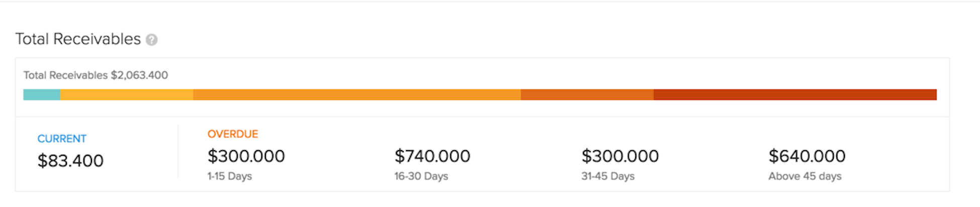The height and width of the screenshot is (207, 980).
Task: Open the $740.000 overdue amount
Action: pyautogui.click(x=432, y=156)
